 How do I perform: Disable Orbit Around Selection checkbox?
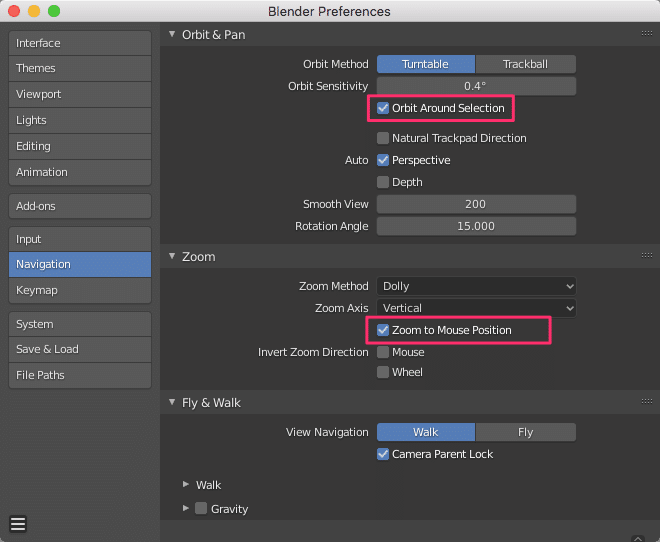(383, 108)
